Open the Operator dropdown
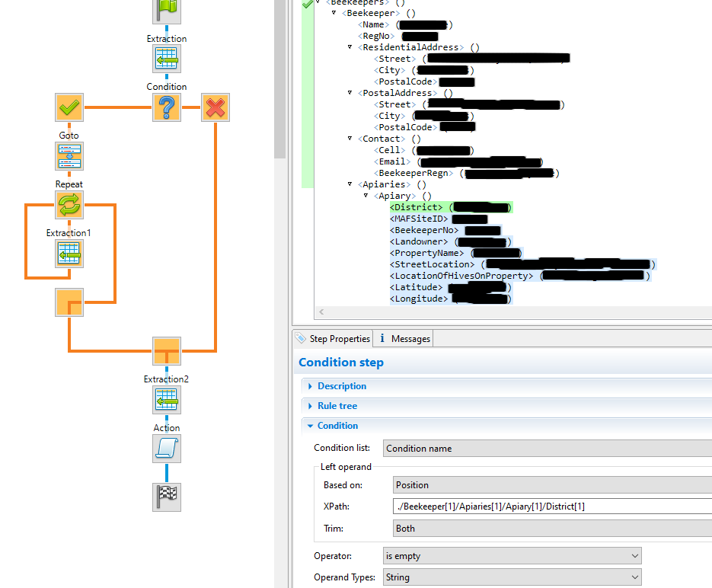 click(x=512, y=556)
